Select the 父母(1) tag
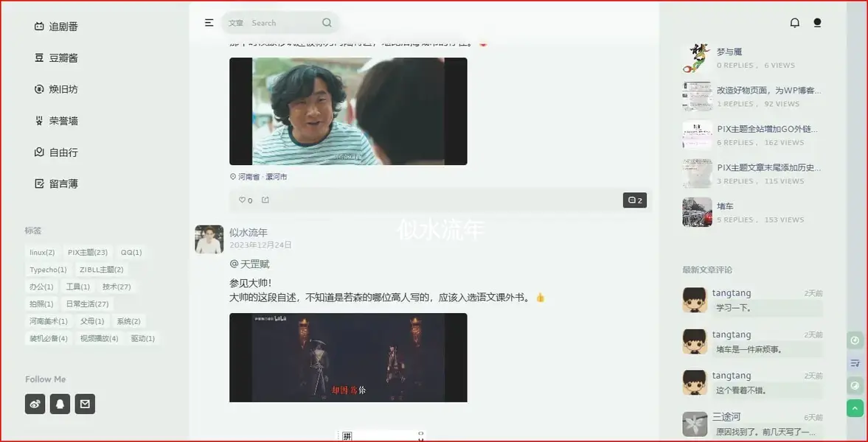 point(92,321)
